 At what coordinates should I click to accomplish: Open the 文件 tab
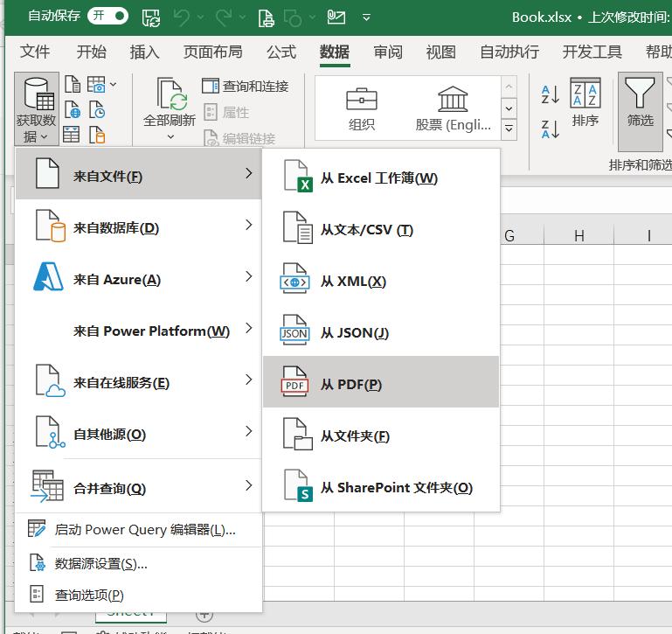pyautogui.click(x=35, y=52)
